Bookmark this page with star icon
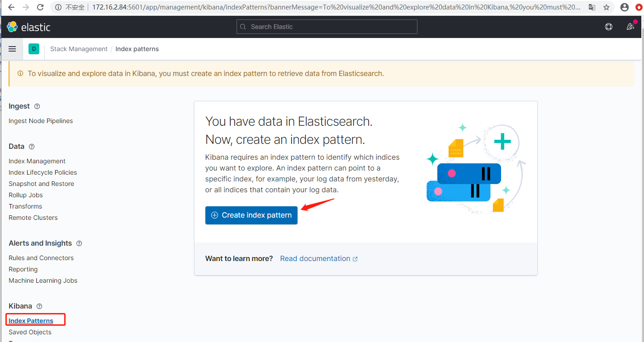 607,7
